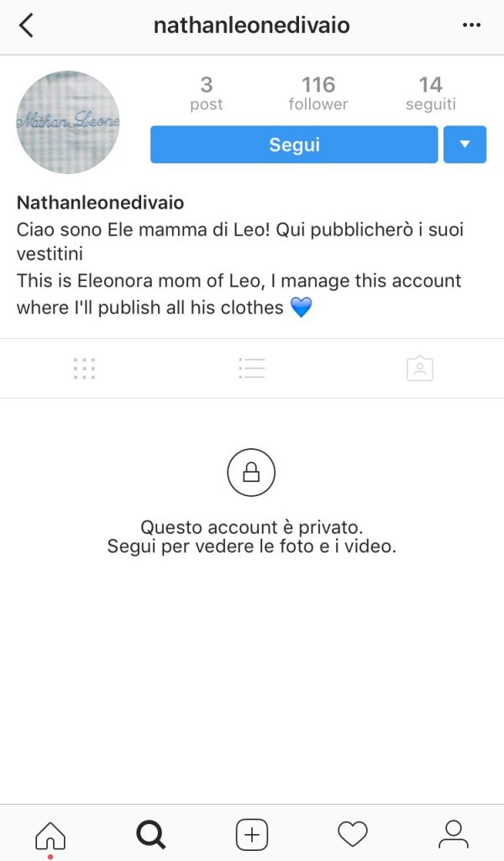
Task: Tap nathanleonedivaio username in header
Action: tap(252, 25)
